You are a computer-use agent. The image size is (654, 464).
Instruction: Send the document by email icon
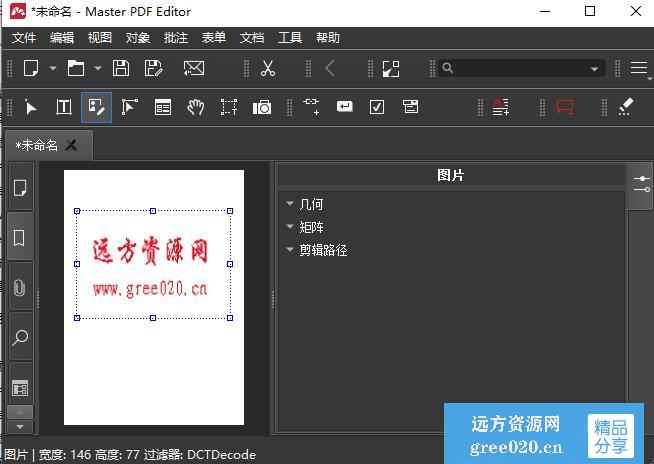point(194,68)
